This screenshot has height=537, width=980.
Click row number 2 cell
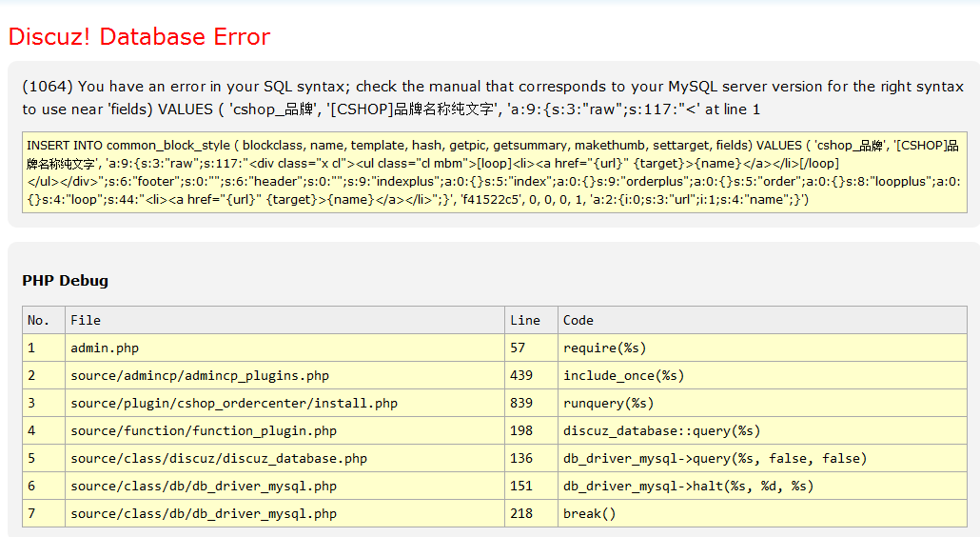pyautogui.click(x=44, y=375)
